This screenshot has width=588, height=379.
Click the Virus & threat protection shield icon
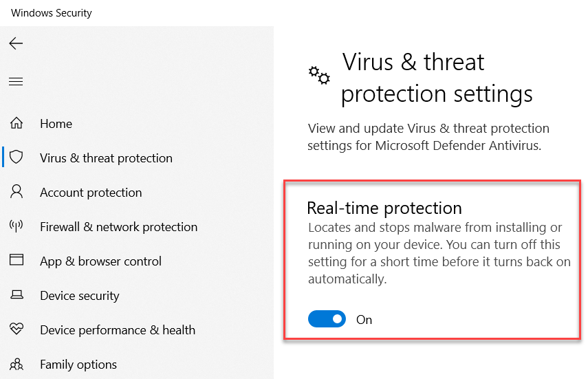[x=17, y=158]
